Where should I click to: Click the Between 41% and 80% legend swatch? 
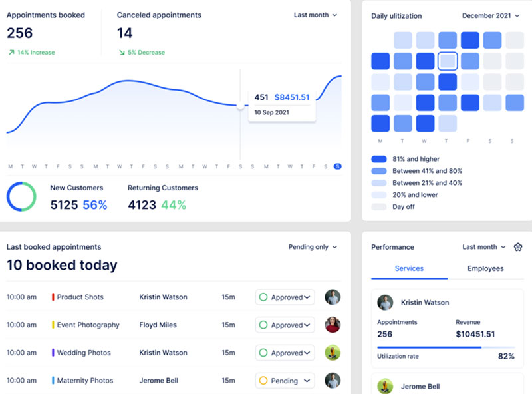click(x=379, y=171)
